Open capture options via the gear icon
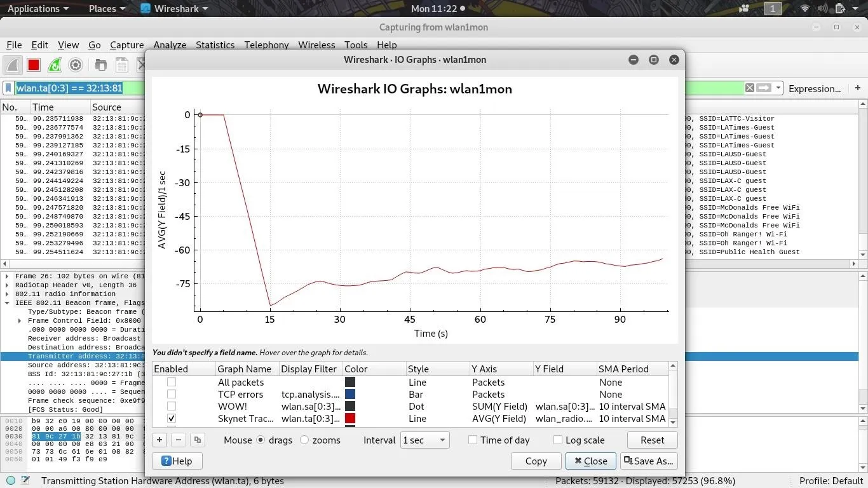 76,65
